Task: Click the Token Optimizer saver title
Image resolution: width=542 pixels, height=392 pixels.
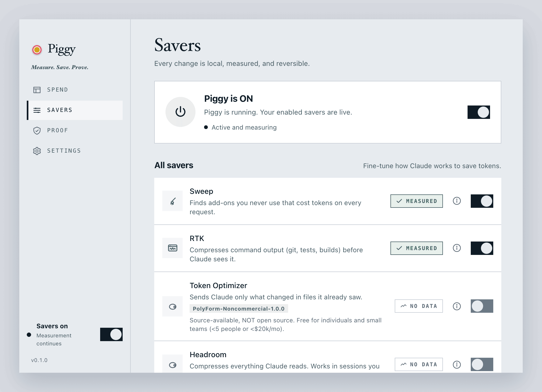Action: (219, 286)
